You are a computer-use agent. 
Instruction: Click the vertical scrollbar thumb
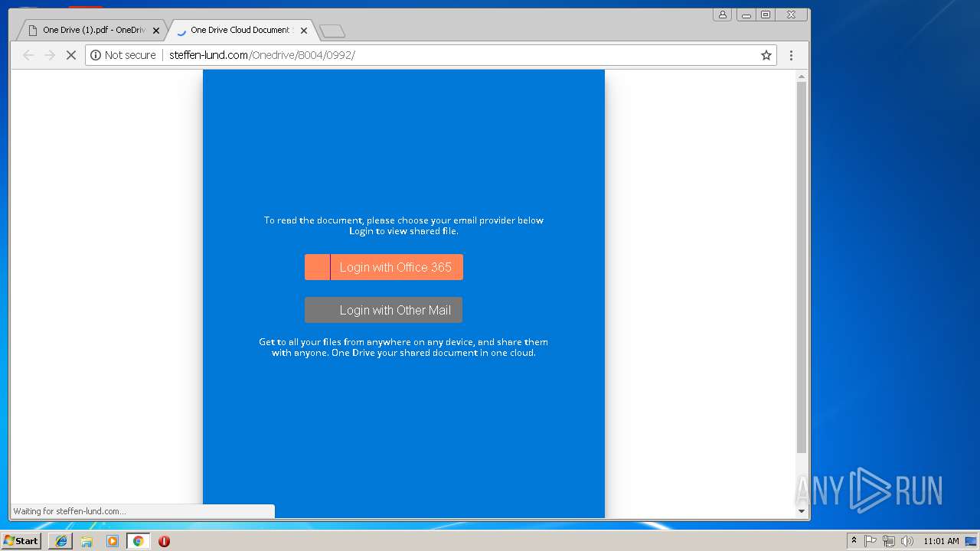tap(802, 268)
